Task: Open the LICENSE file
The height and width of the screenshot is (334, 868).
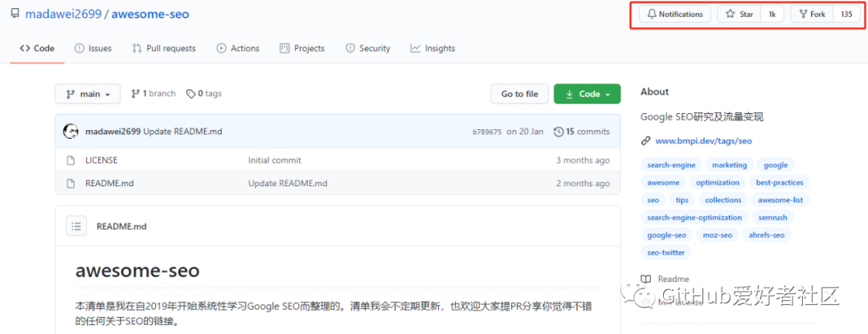Action: point(101,161)
